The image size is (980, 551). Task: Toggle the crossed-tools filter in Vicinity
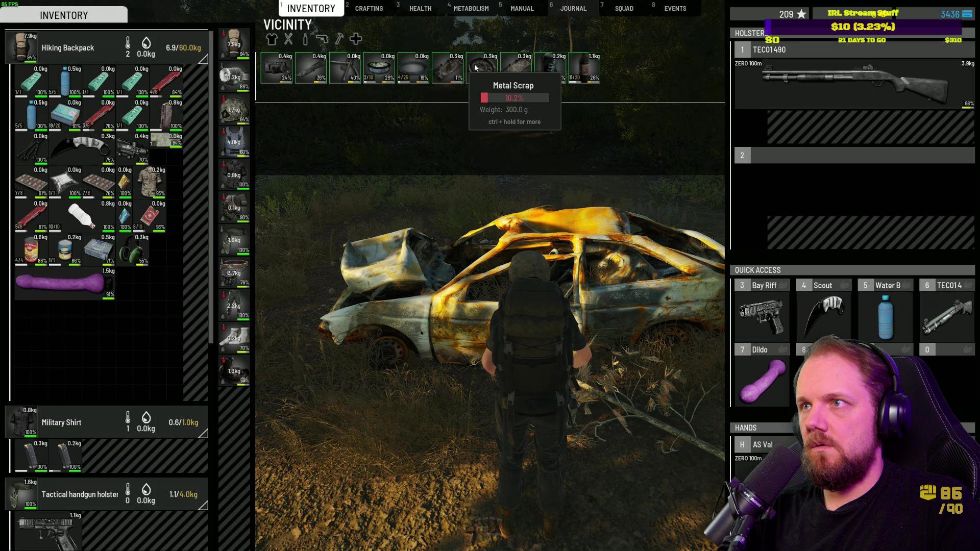pos(288,39)
